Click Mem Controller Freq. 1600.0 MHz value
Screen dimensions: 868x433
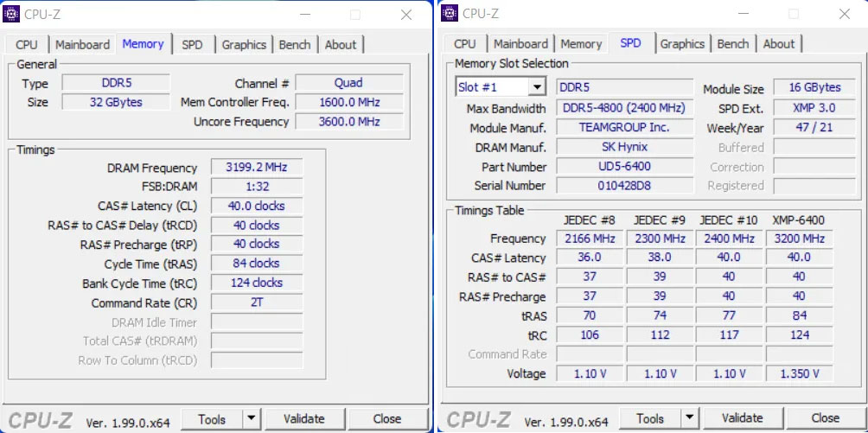coord(348,103)
